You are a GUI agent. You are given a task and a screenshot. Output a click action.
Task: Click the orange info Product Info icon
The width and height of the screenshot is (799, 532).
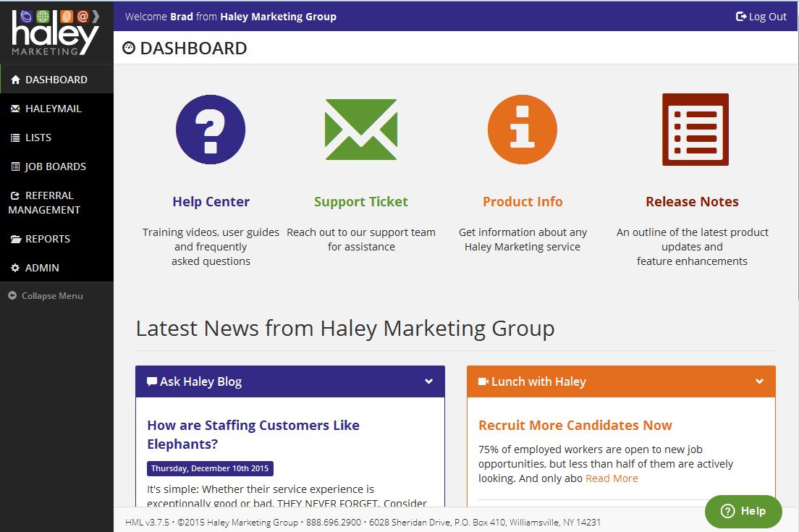[x=523, y=130]
